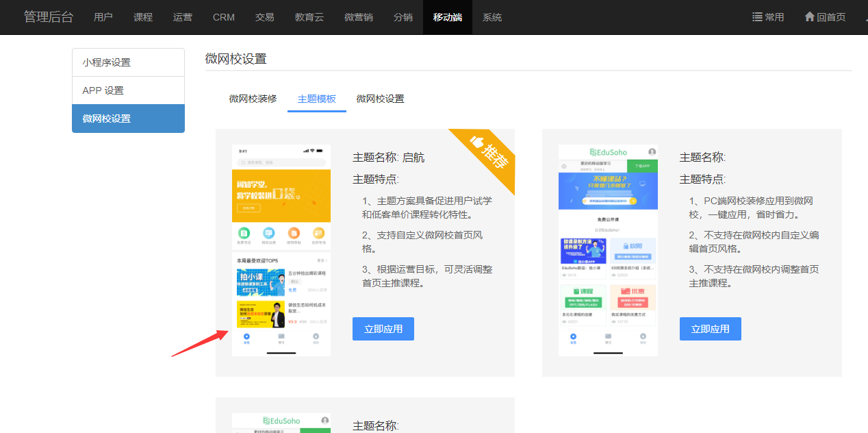
Task: Switch to the 微网校装修 tab
Action: [253, 99]
